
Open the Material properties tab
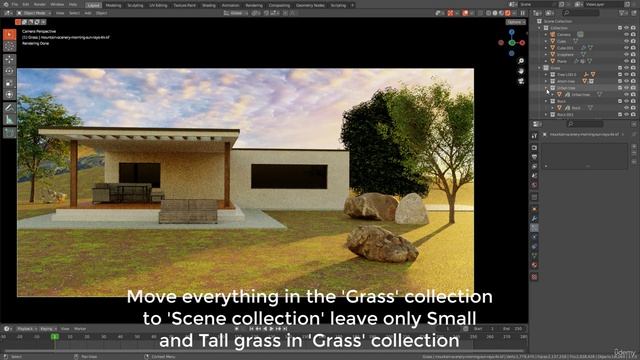(x=534, y=265)
